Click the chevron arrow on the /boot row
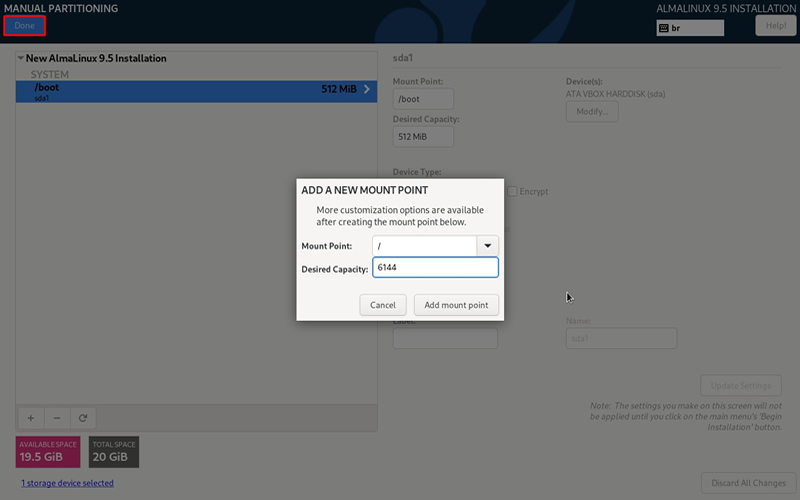This screenshot has height=500, width=800. pyautogui.click(x=367, y=89)
